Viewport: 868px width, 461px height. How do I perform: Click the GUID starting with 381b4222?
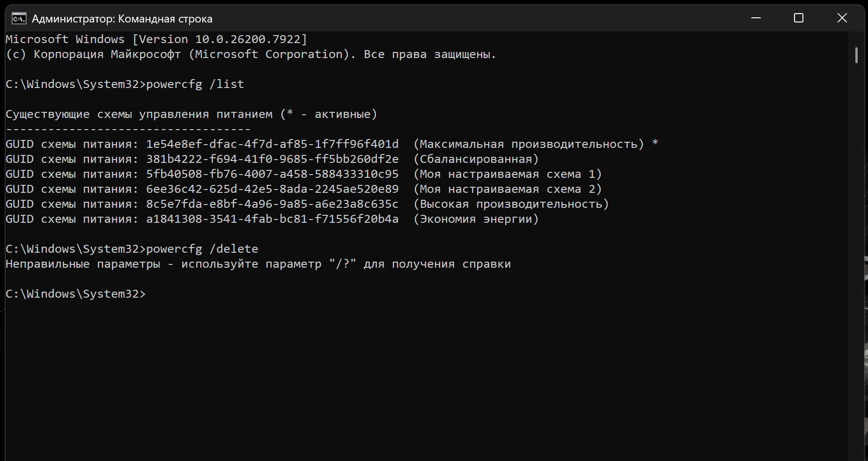point(272,159)
